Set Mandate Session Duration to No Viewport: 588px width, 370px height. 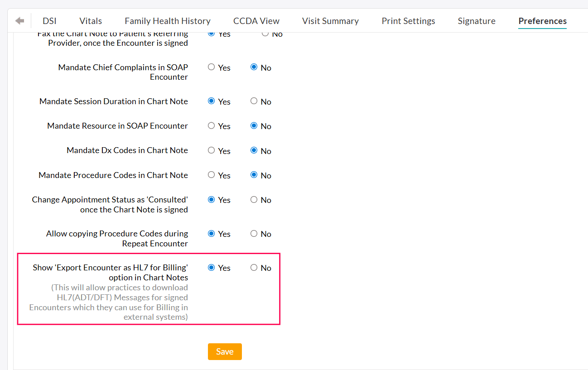tap(254, 101)
